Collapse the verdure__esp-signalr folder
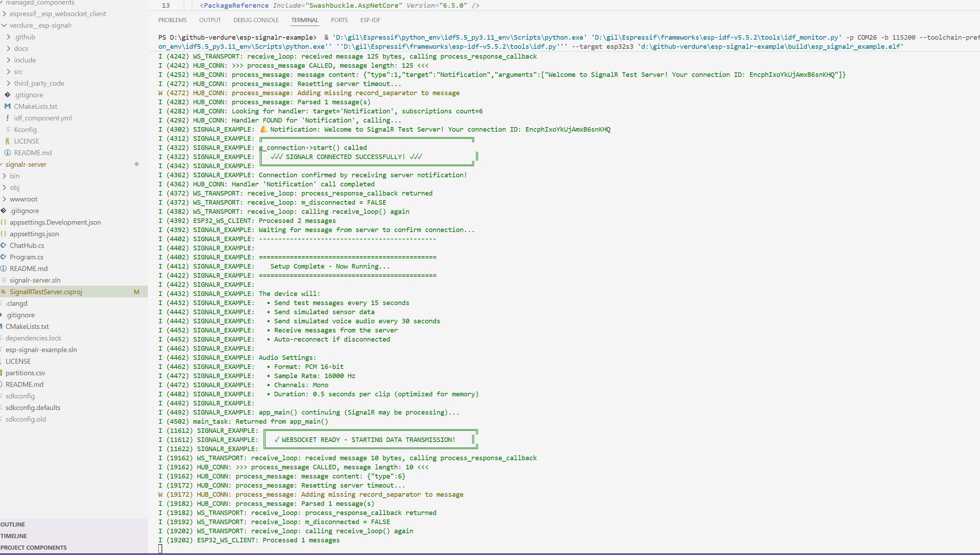The width and height of the screenshot is (980, 555). click(40, 25)
